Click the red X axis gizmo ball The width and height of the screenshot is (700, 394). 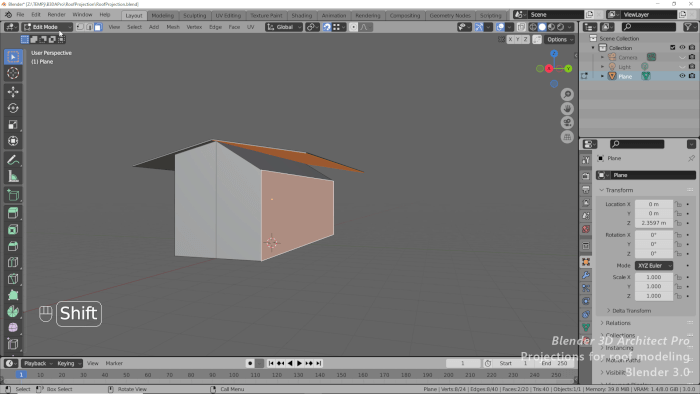click(549, 69)
